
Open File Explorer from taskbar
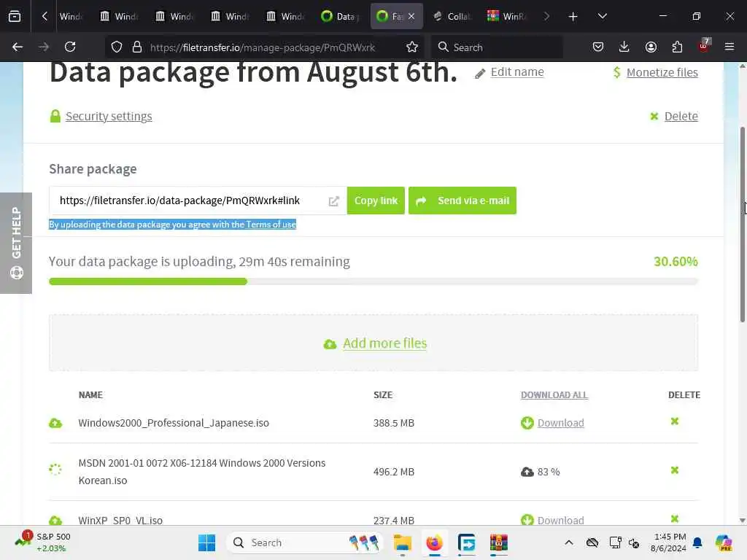(402, 542)
